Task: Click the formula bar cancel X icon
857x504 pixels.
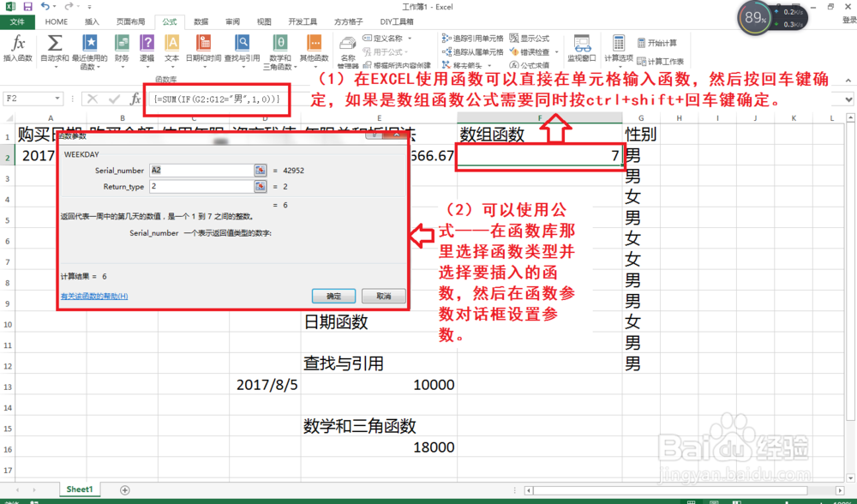Action: [x=93, y=99]
